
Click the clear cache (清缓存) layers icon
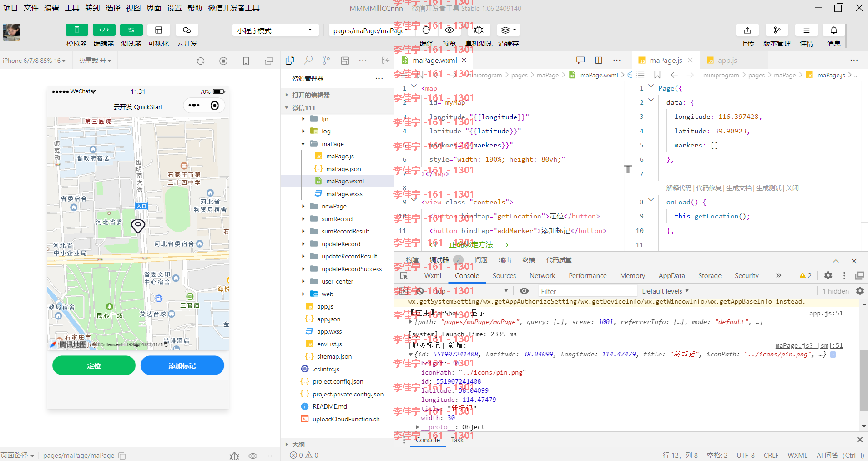click(508, 30)
